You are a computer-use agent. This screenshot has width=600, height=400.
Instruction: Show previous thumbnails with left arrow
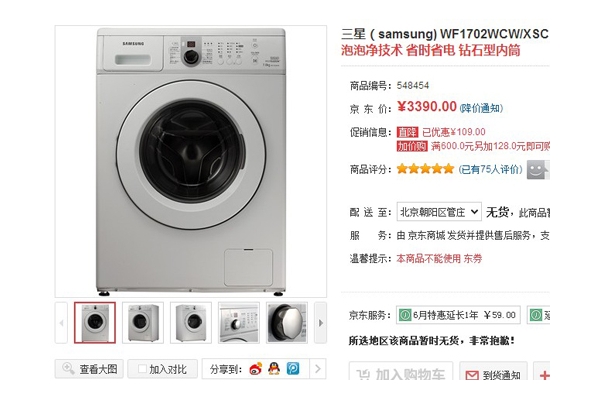click(61, 323)
